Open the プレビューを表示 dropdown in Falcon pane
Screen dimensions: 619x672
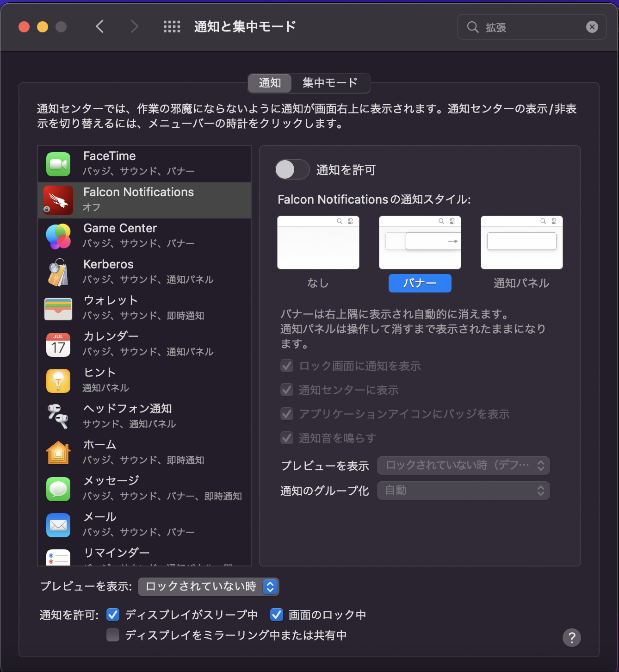point(464,466)
